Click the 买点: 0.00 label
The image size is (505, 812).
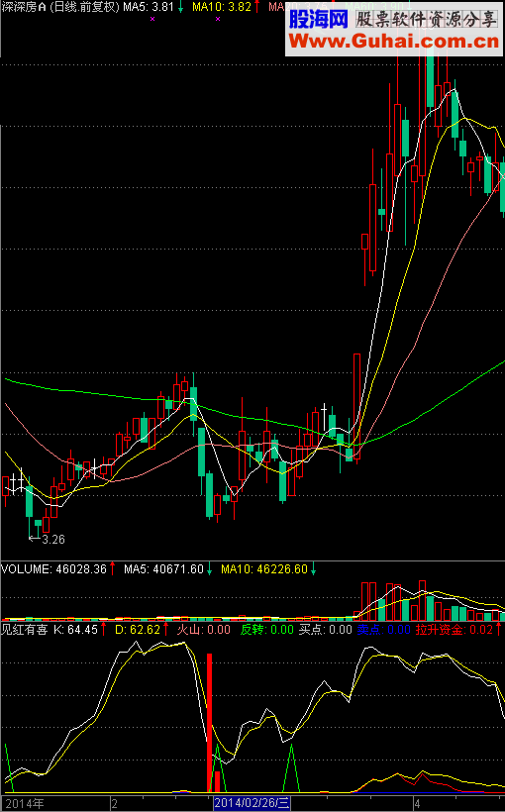tap(325, 630)
